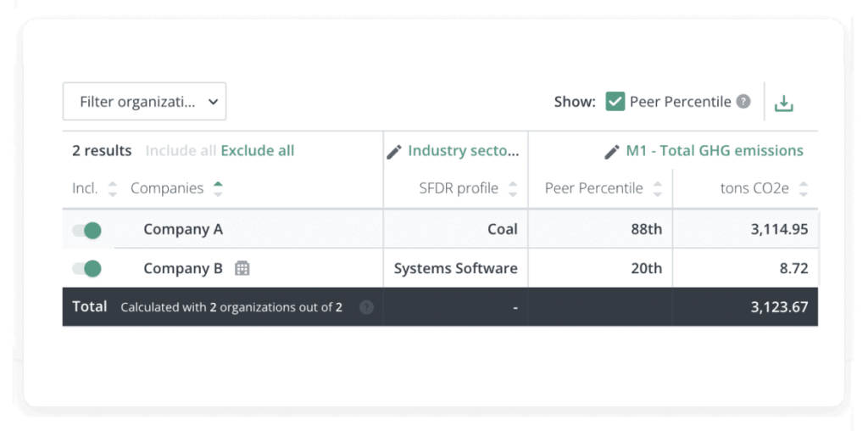Image resolution: width=868 pixels, height=431 pixels.
Task: Click the pencil icon beside M1 Total GHG emissions
Action: point(612,152)
